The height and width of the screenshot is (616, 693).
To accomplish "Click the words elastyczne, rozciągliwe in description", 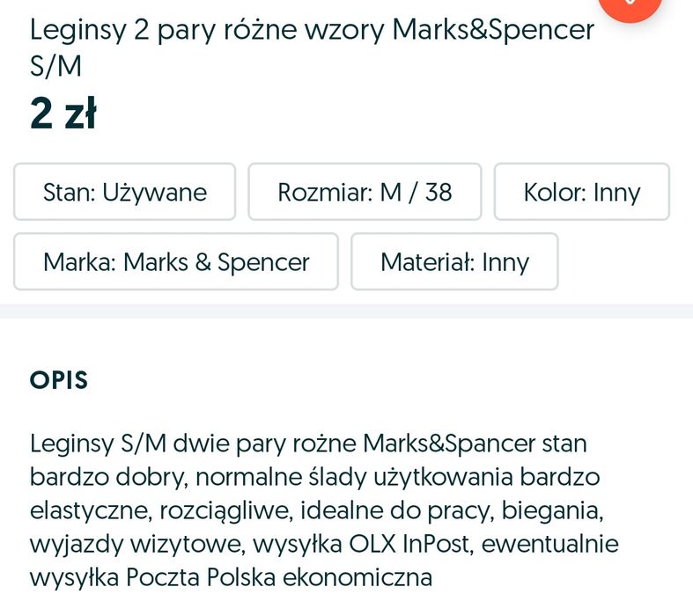I will pos(159,510).
